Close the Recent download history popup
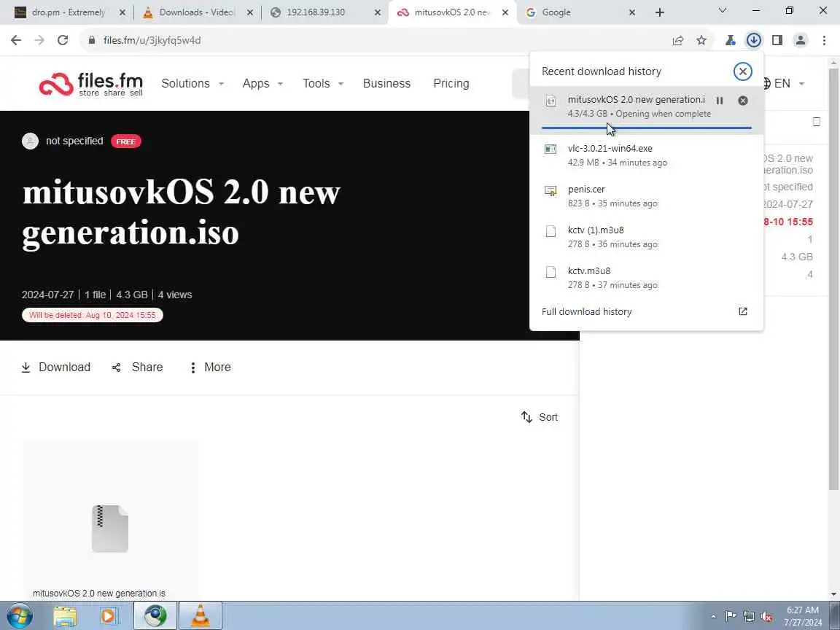The width and height of the screenshot is (840, 630). pos(742,71)
